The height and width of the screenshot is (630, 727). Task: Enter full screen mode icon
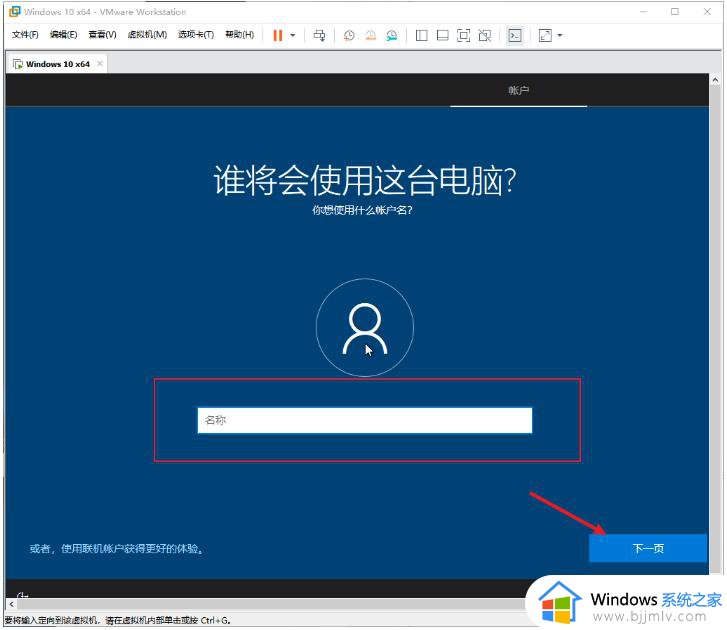point(464,35)
